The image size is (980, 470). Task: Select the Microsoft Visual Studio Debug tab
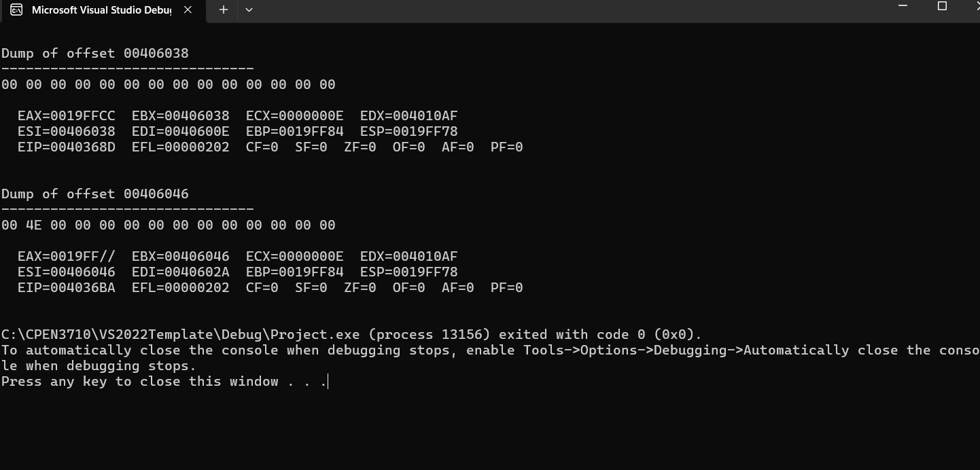102,10
